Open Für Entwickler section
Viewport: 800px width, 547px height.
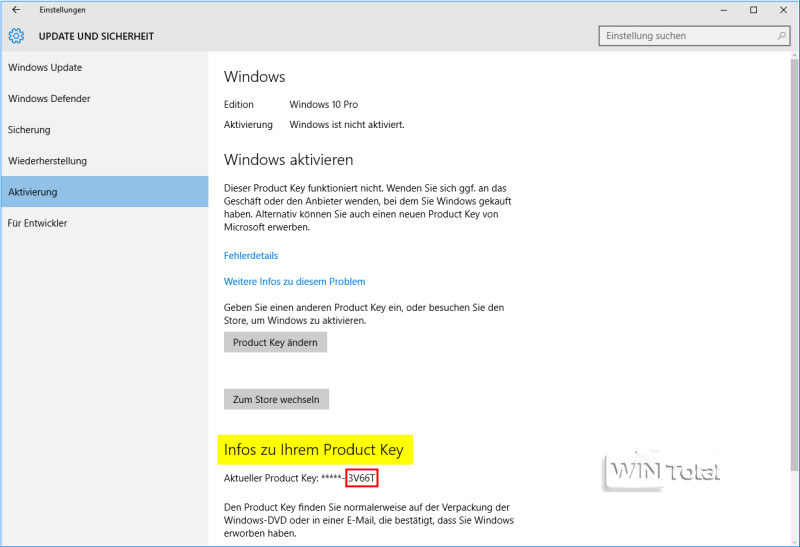click(104, 223)
